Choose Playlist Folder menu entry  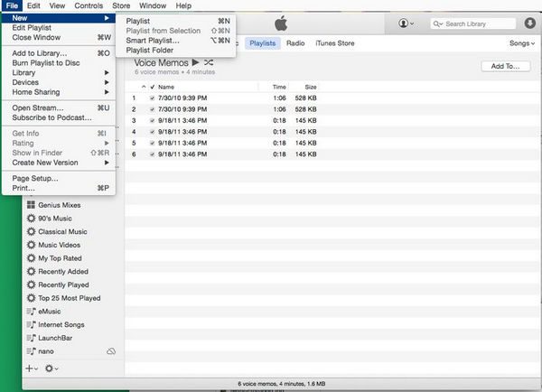[x=176, y=50]
